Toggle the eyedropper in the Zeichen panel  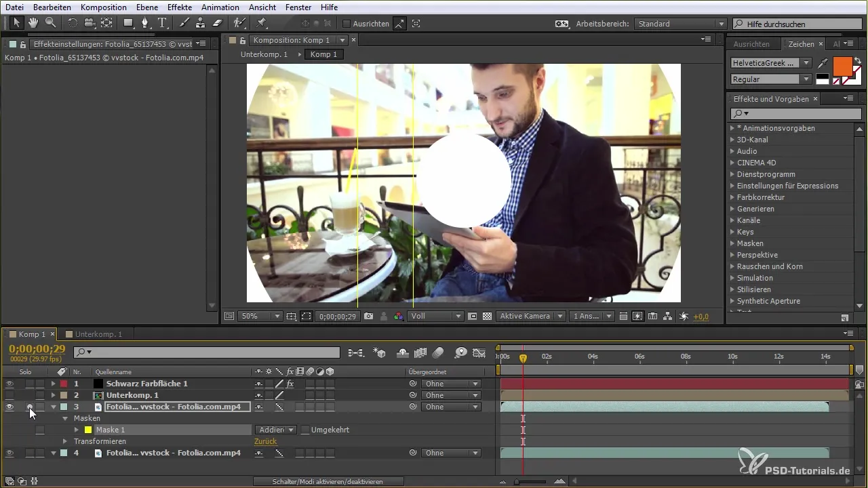click(x=823, y=63)
